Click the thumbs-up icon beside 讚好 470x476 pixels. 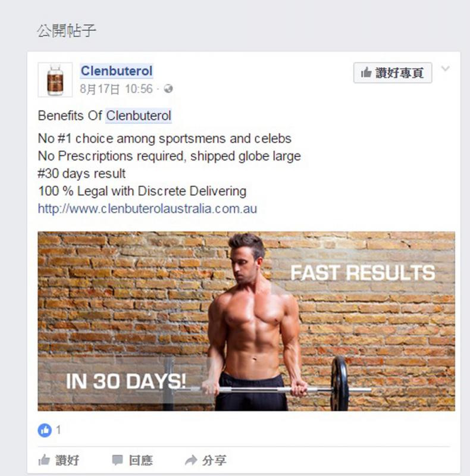[44, 460]
